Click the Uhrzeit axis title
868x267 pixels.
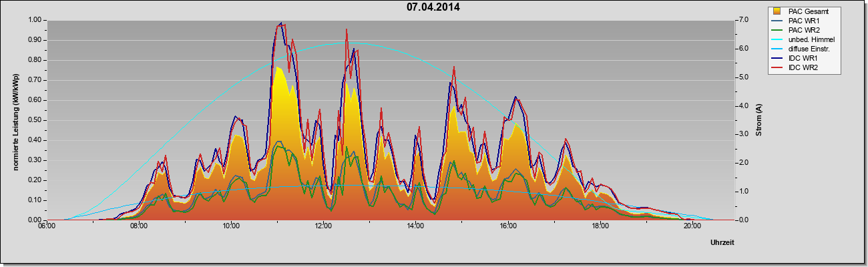722,243
